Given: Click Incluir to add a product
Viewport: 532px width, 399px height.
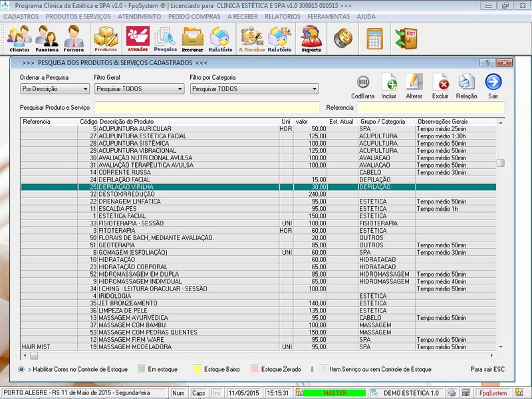Looking at the screenshot, I should coord(389,84).
